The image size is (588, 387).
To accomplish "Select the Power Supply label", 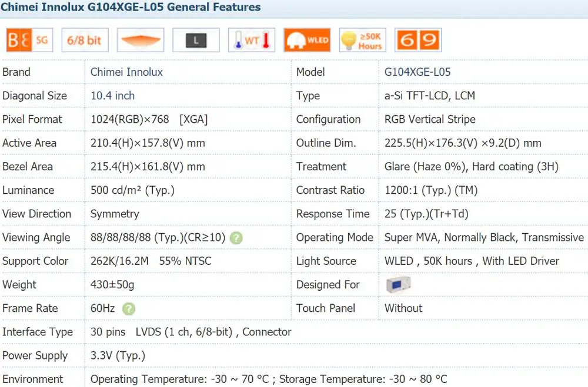I will tap(35, 355).
